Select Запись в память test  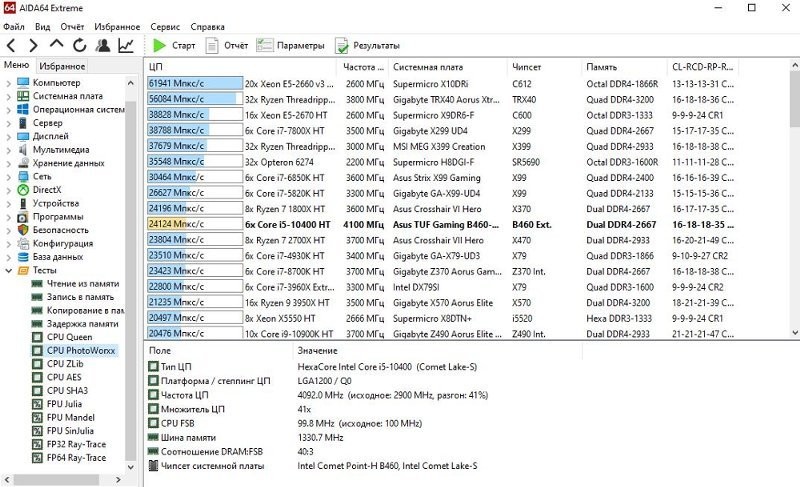point(80,297)
